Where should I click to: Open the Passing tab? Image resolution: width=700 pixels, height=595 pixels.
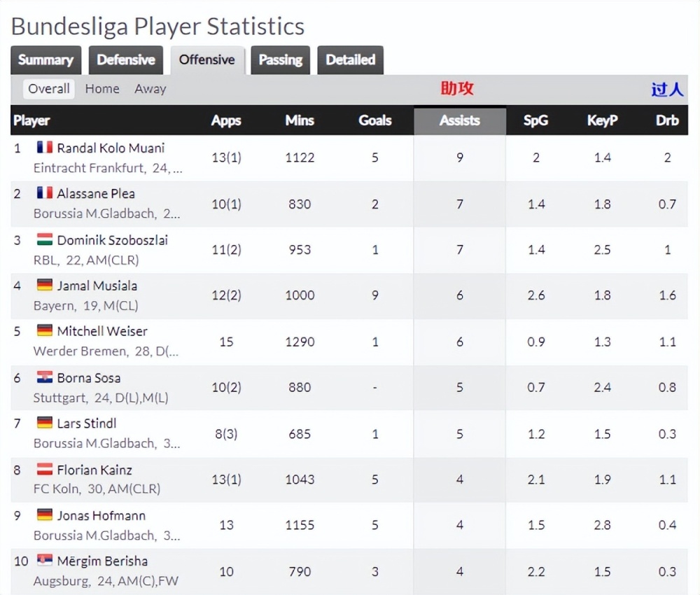point(281,59)
